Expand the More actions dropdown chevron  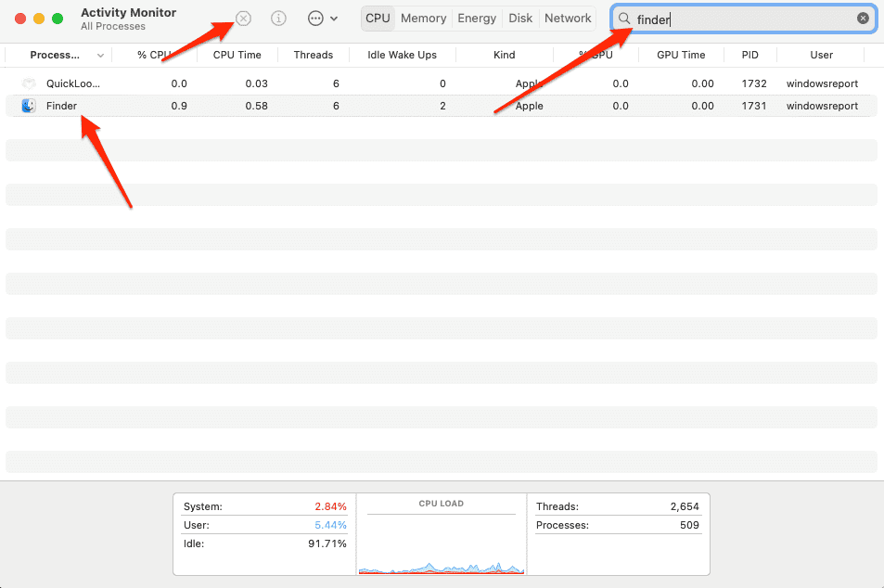(334, 19)
